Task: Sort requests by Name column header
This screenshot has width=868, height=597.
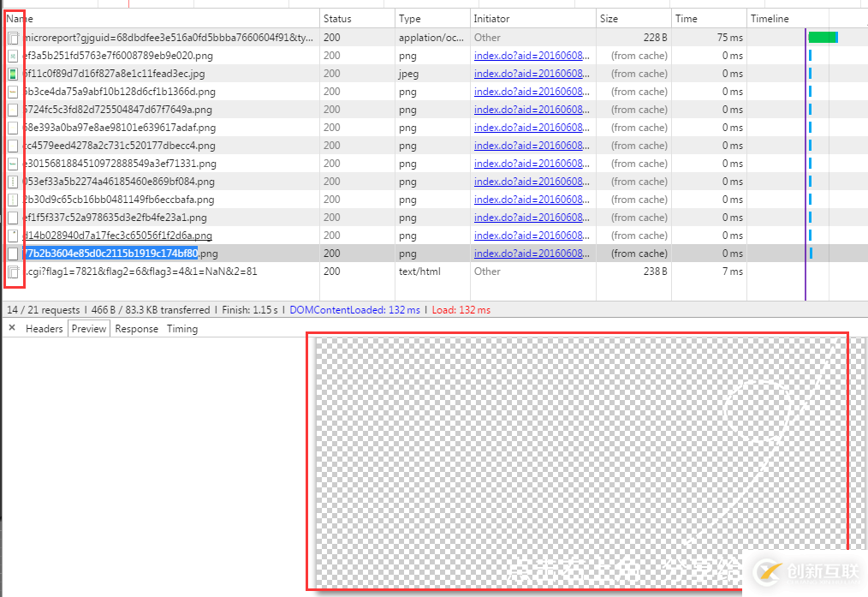Action: (x=161, y=19)
